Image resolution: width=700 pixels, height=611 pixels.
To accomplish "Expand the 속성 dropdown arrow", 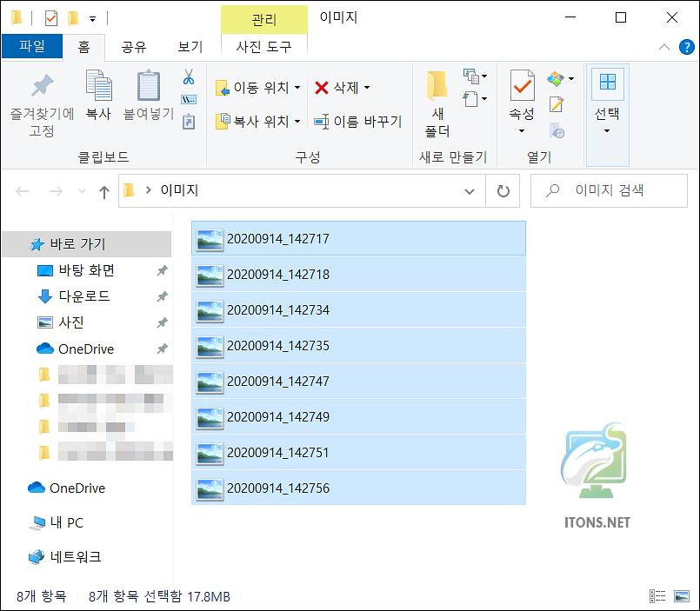I will tap(522, 130).
